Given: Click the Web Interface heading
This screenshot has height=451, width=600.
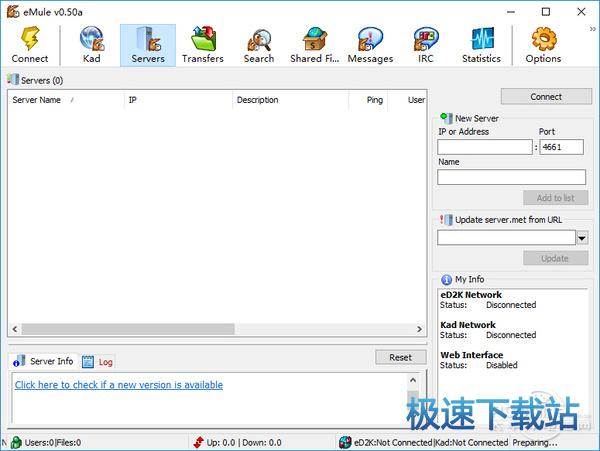Looking at the screenshot, I should [472, 355].
